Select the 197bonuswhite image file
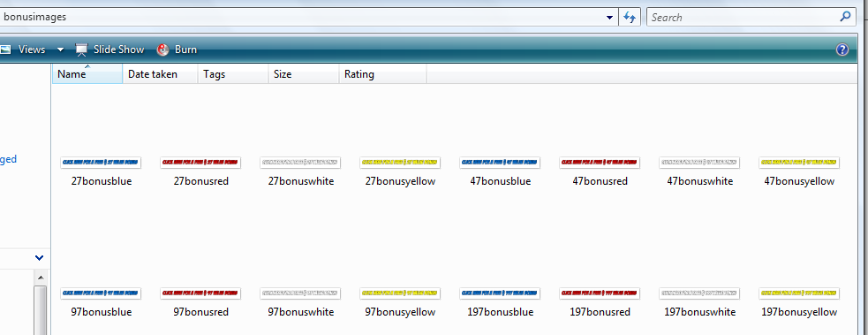Viewport: 868px width, 335px height. click(699, 293)
